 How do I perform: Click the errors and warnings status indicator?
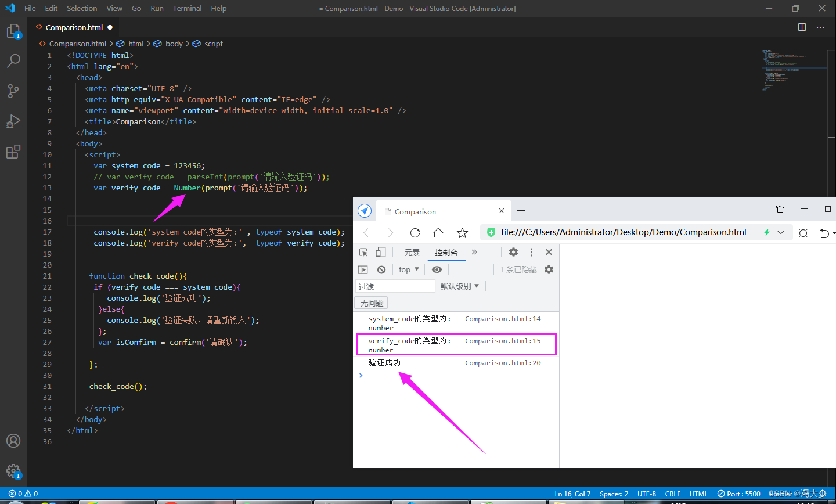[23, 494]
